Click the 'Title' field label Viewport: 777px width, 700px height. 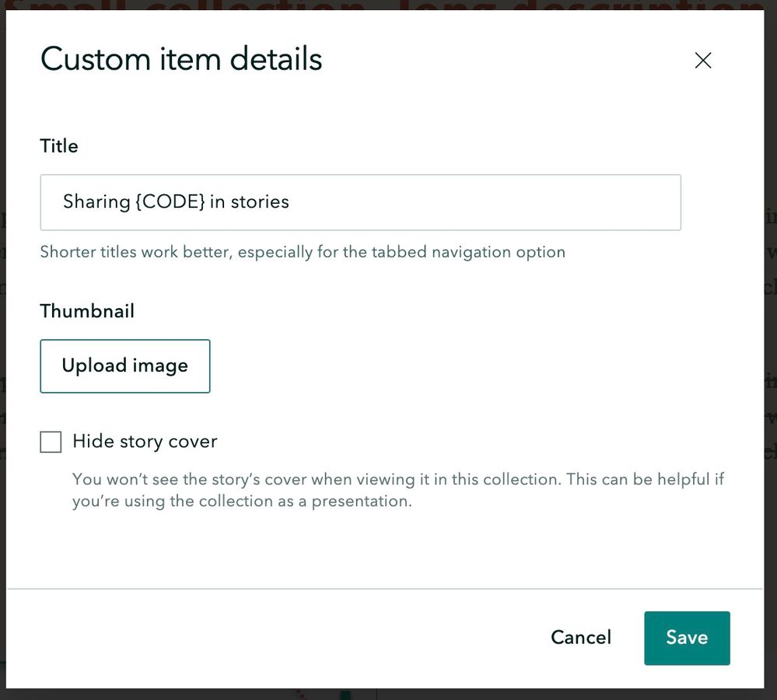click(59, 146)
